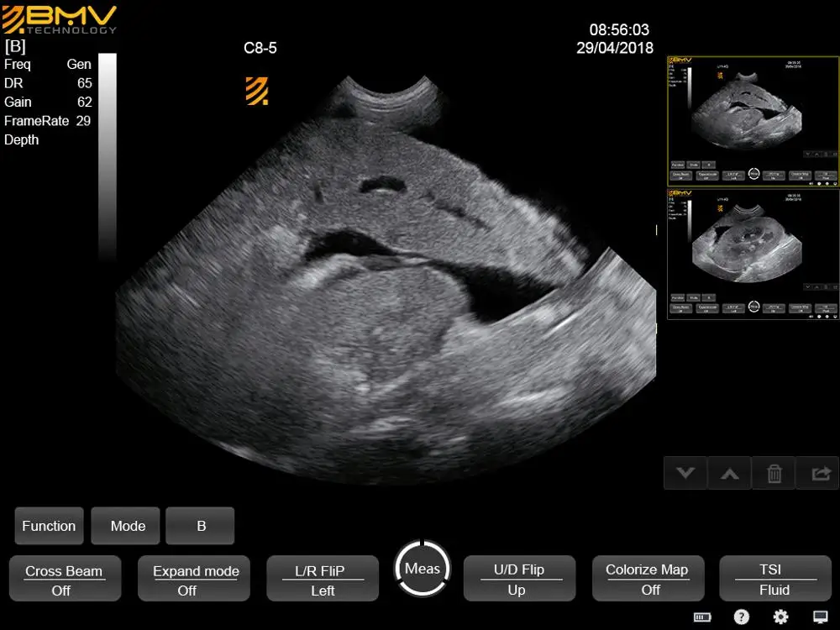Click the up chevron gallery arrow

(730, 473)
